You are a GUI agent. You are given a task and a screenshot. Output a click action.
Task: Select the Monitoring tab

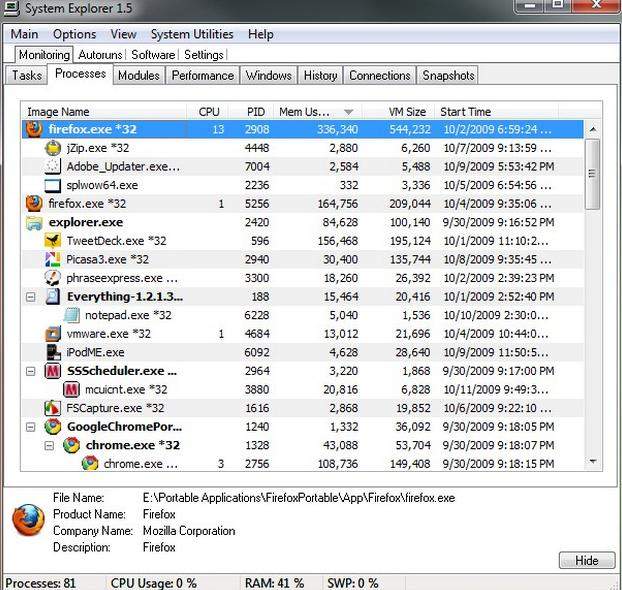click(44, 55)
